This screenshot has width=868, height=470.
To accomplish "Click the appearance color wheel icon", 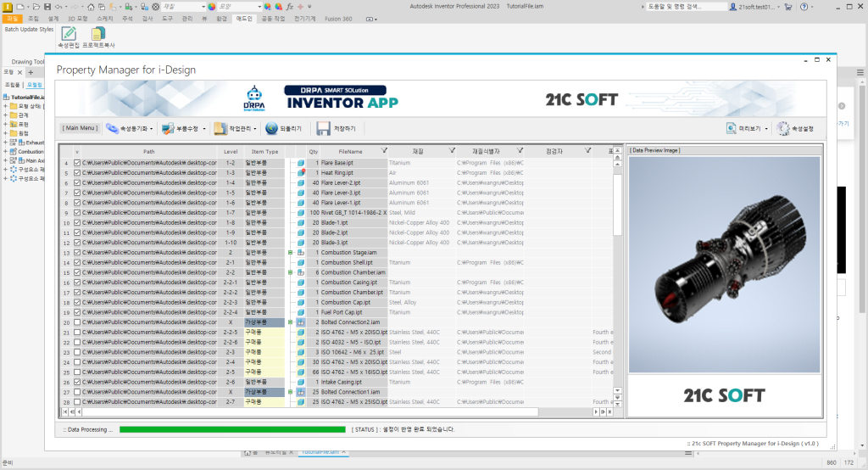I will (x=211, y=7).
